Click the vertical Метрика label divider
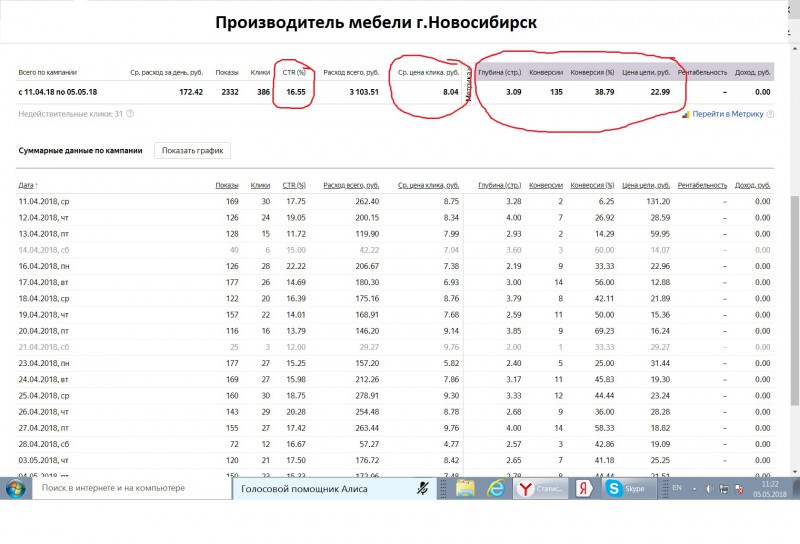Viewport: 800px width, 544px height. click(468, 84)
